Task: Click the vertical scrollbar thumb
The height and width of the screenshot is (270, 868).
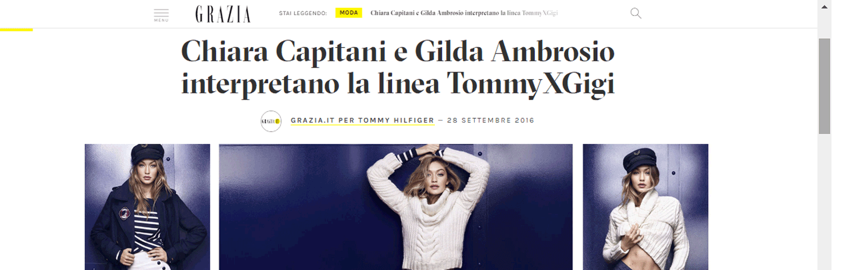Action: tap(824, 86)
